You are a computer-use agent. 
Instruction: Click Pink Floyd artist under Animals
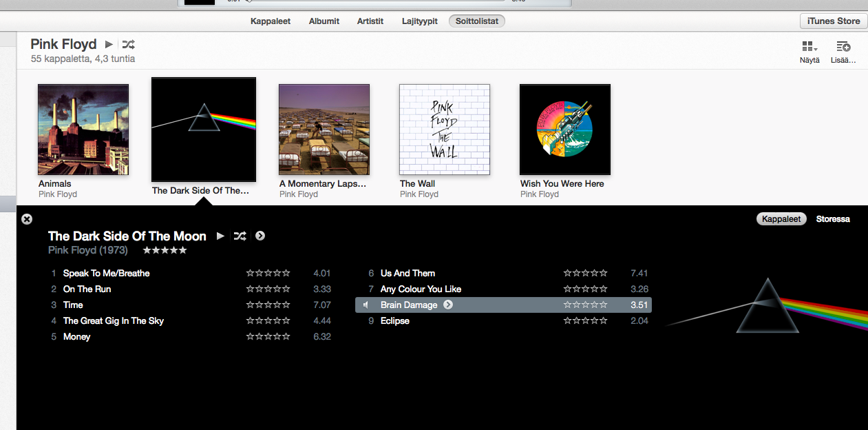pyautogui.click(x=58, y=194)
